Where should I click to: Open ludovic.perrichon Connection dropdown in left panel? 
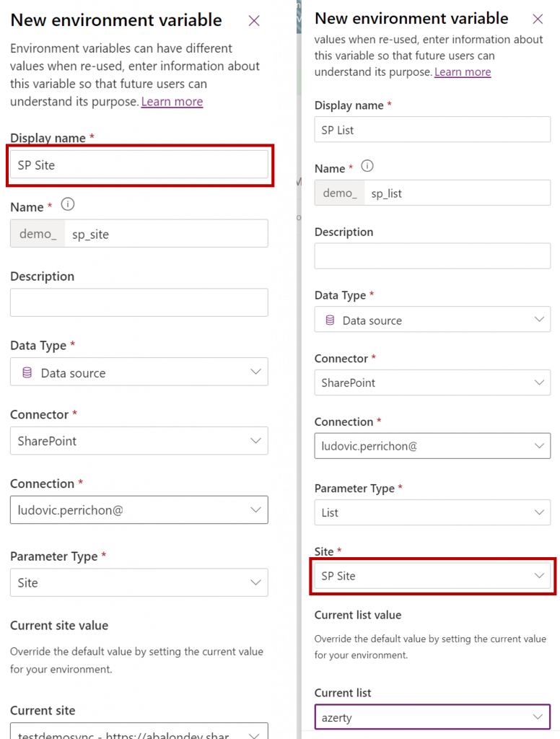point(139,510)
